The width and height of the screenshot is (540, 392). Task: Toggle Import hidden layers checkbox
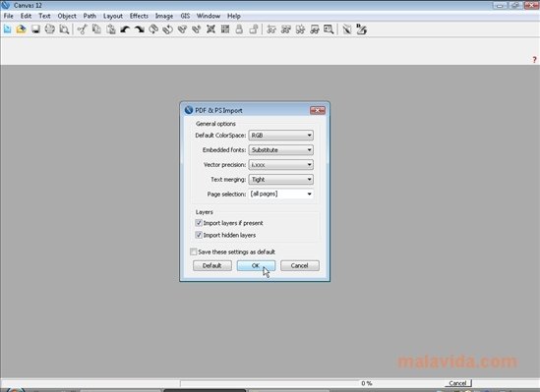[x=199, y=235]
